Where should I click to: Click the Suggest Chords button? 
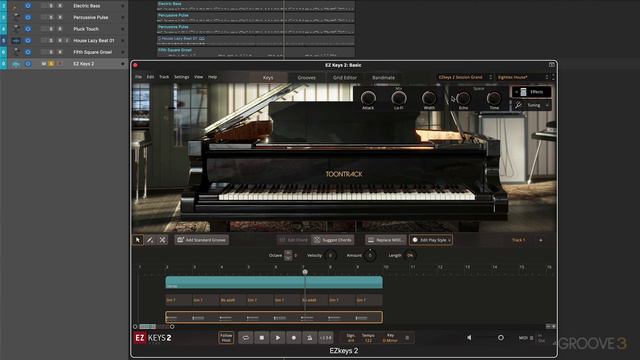(x=333, y=240)
